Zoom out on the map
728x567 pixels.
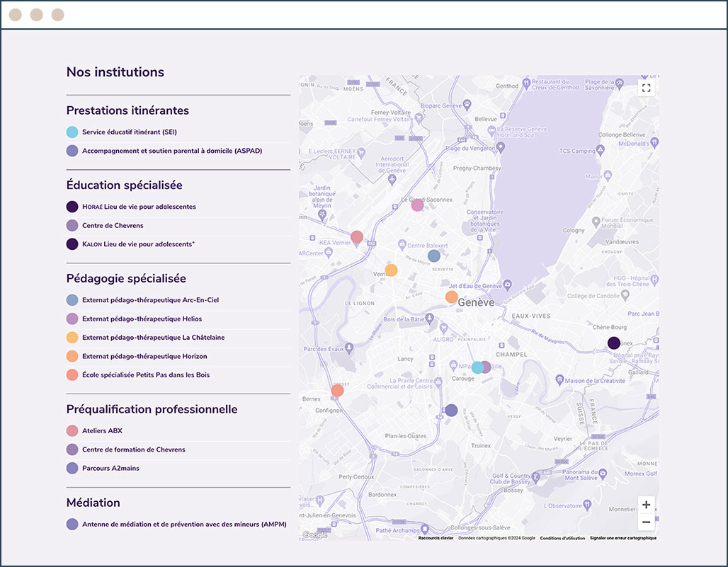tap(646, 522)
